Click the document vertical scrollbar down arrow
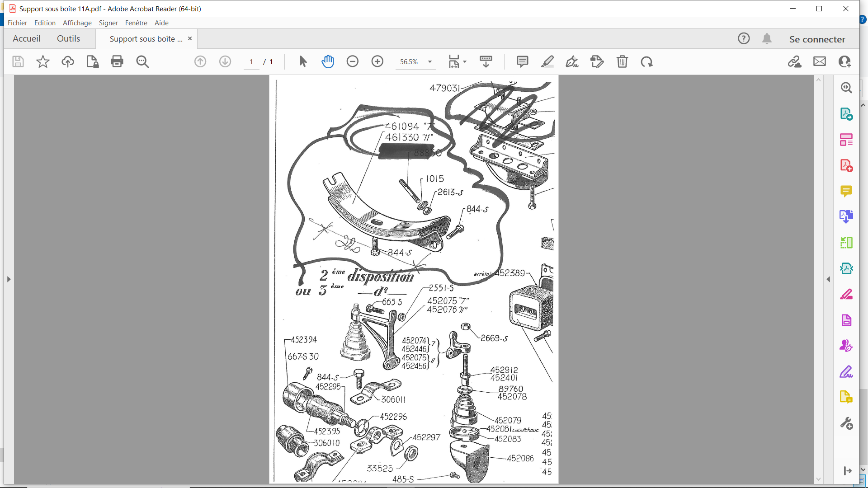This screenshot has width=868, height=488. [818, 479]
